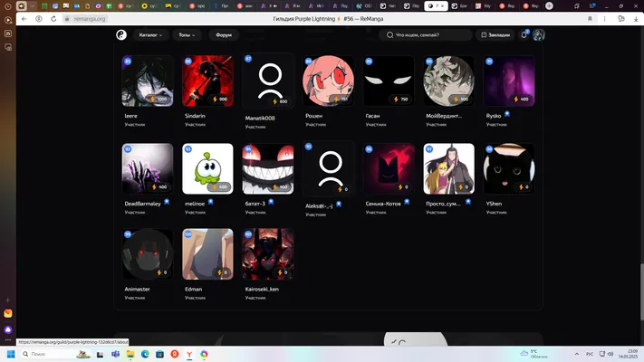Click the ReManga yin-yang logo
Viewport: 644px width, 362px height.
(x=121, y=35)
